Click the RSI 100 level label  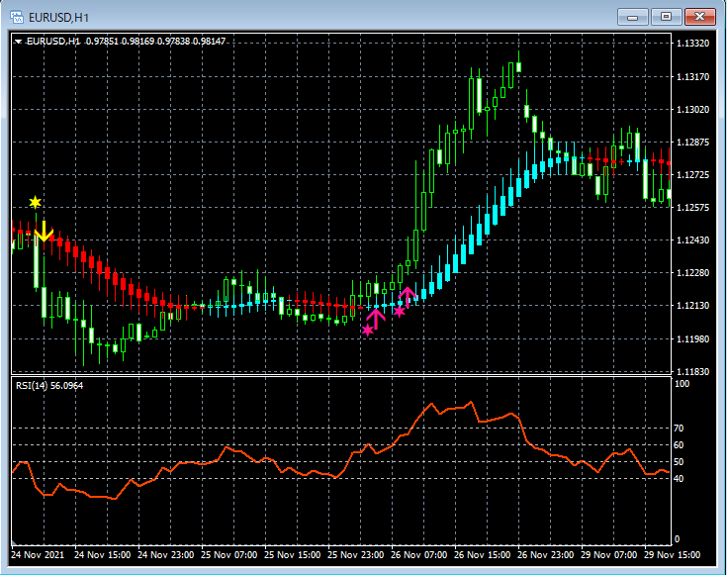click(x=682, y=384)
